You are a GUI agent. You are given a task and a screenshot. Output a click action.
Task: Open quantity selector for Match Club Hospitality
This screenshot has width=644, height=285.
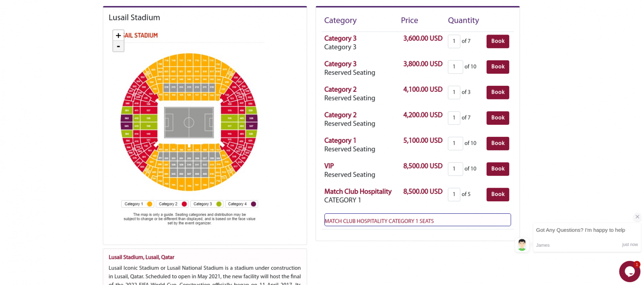click(x=454, y=194)
